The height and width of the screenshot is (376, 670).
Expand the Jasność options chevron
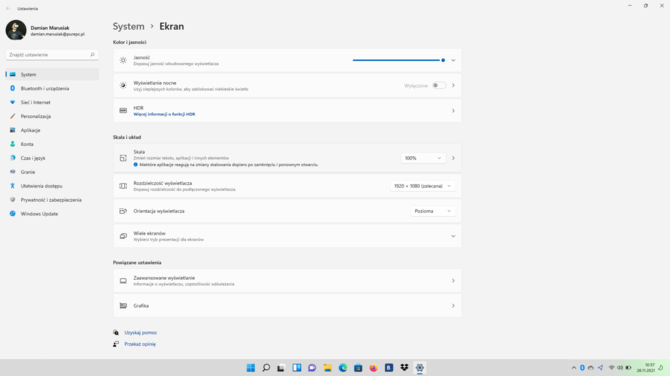coord(453,60)
